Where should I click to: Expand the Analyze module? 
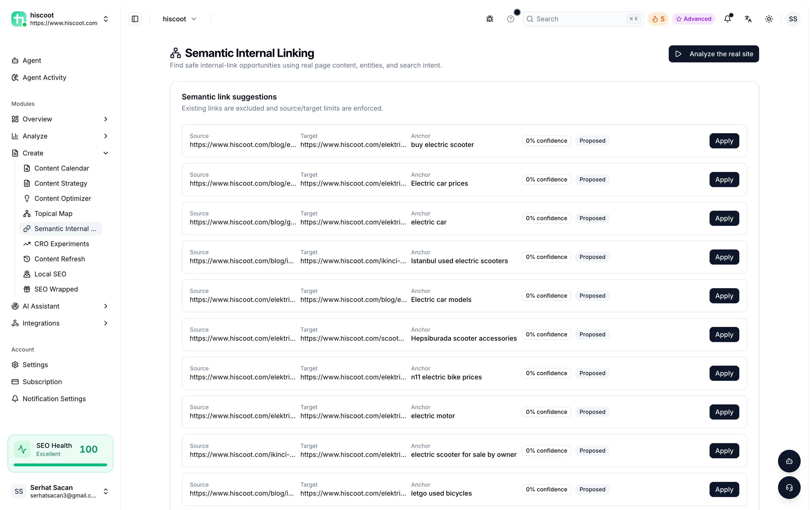(x=60, y=136)
